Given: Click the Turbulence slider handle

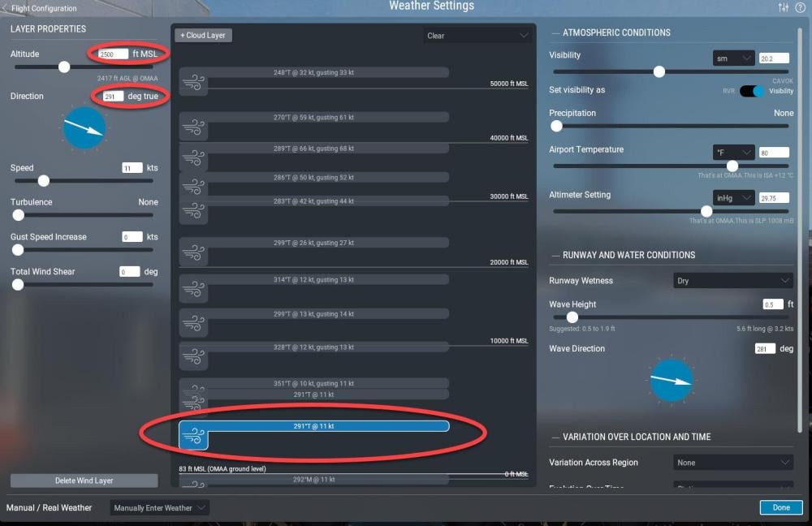Looking at the screenshot, I should tap(18, 215).
